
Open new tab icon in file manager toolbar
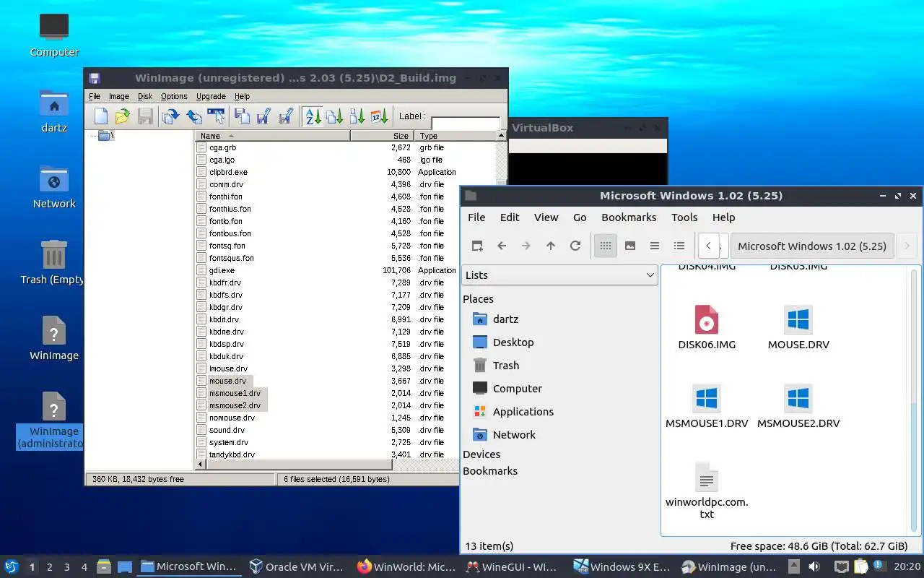tap(477, 246)
